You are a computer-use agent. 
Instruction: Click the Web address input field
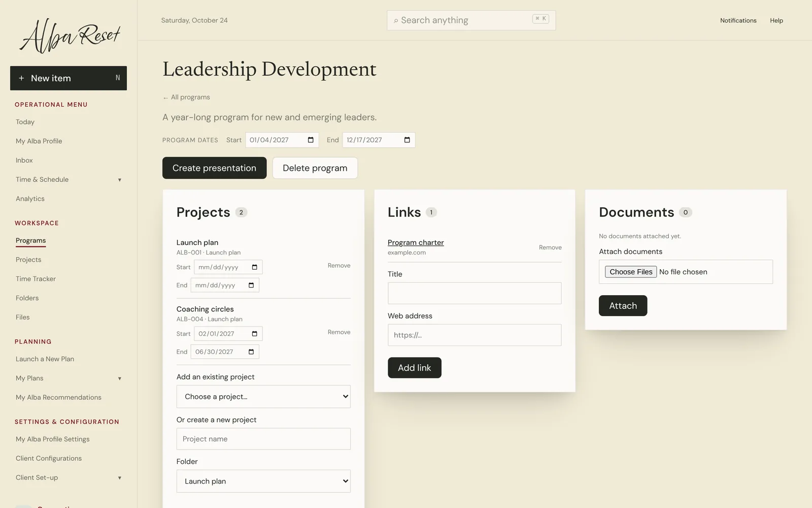click(475, 335)
